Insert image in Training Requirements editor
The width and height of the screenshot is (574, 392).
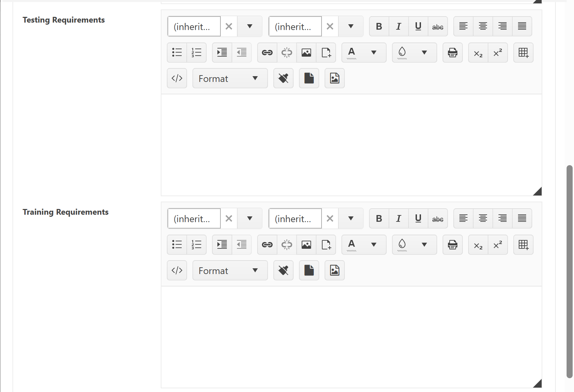tap(306, 245)
